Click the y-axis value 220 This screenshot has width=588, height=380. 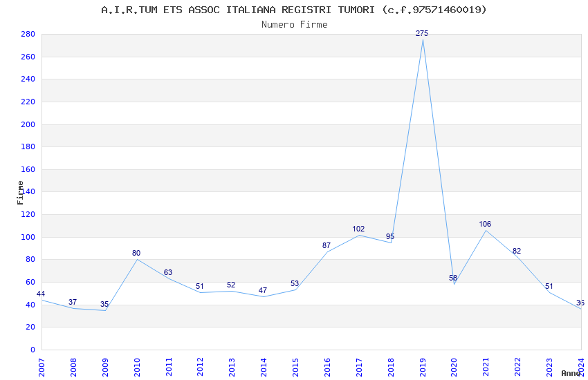[x=28, y=102]
